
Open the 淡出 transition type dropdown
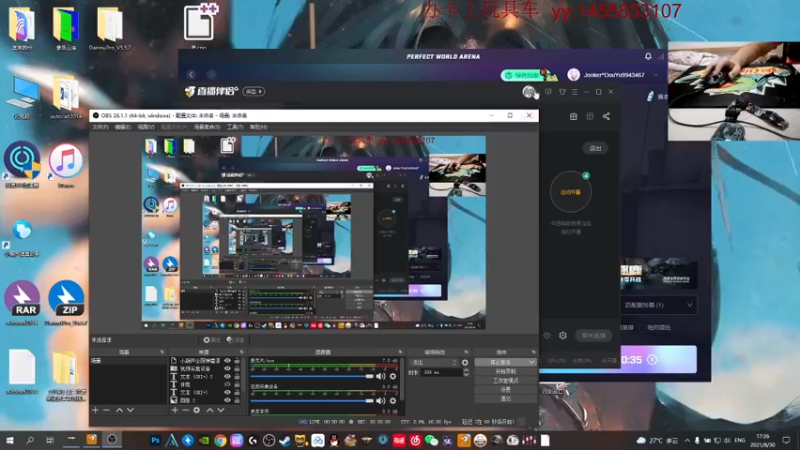(433, 362)
